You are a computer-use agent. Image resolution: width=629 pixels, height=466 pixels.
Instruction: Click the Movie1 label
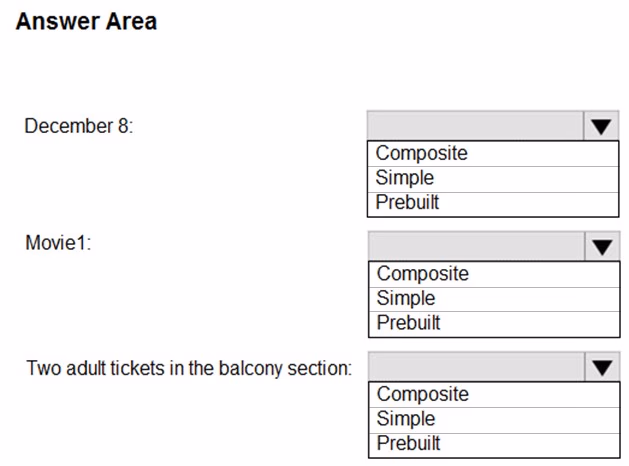point(59,243)
